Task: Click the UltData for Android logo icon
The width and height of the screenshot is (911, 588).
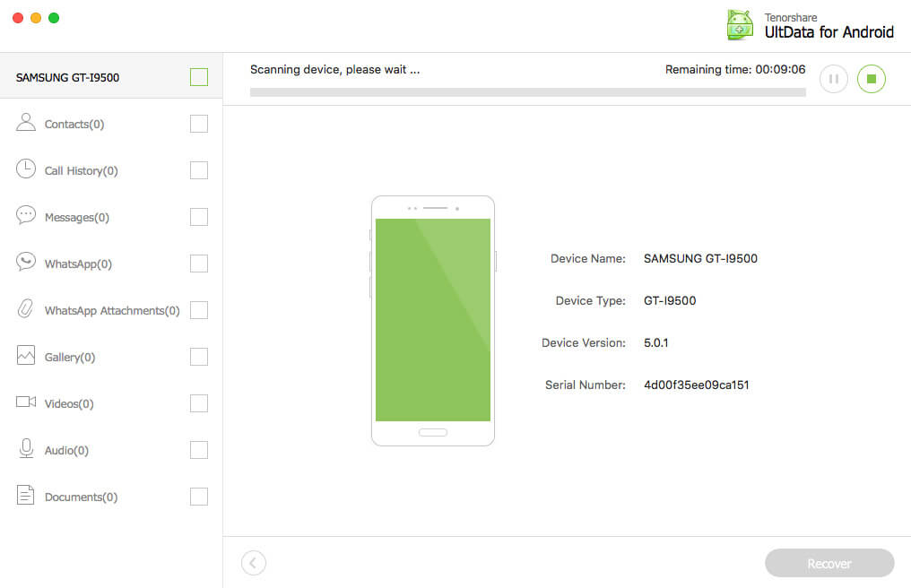Action: (x=740, y=25)
